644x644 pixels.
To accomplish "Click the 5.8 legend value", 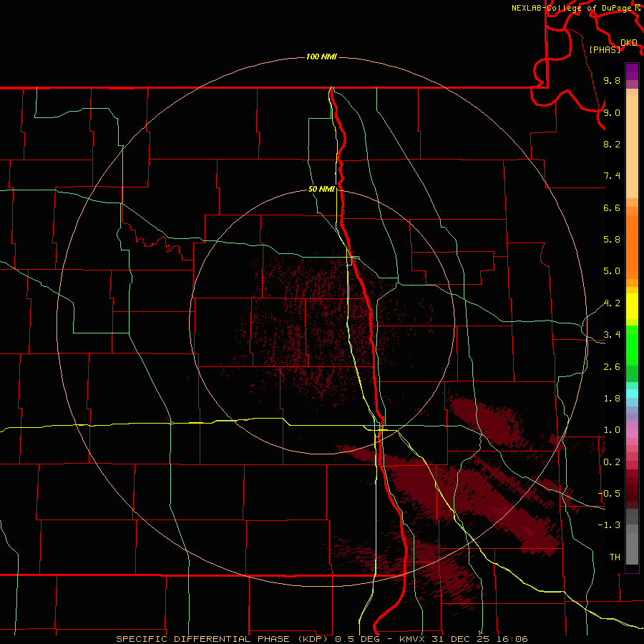I will tap(612, 240).
